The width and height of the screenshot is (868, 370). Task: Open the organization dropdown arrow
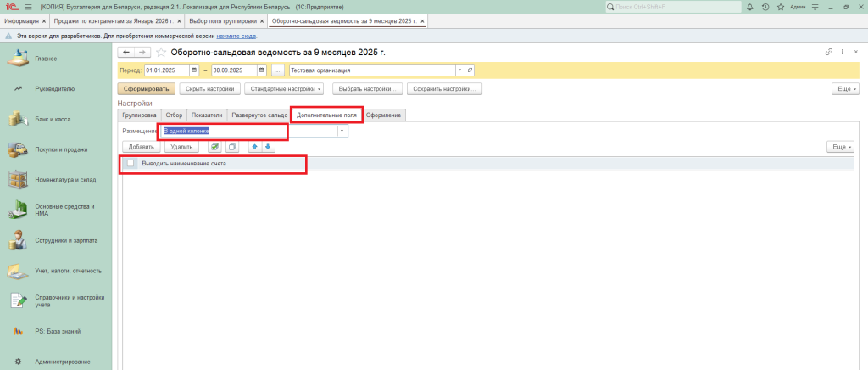[x=459, y=70]
